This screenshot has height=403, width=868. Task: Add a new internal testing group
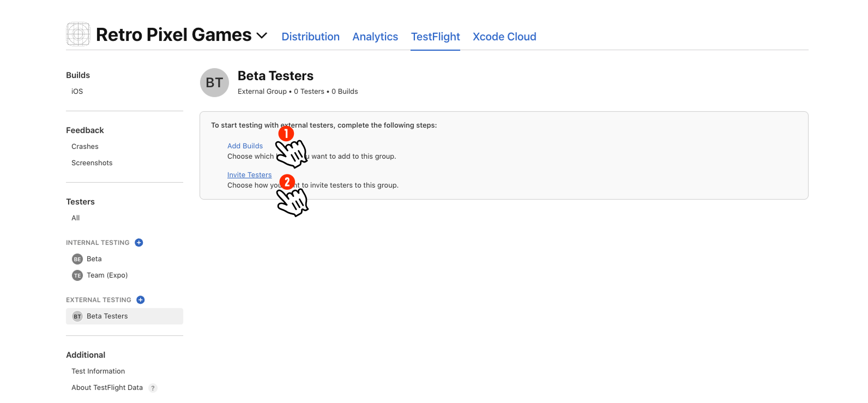coord(139,243)
